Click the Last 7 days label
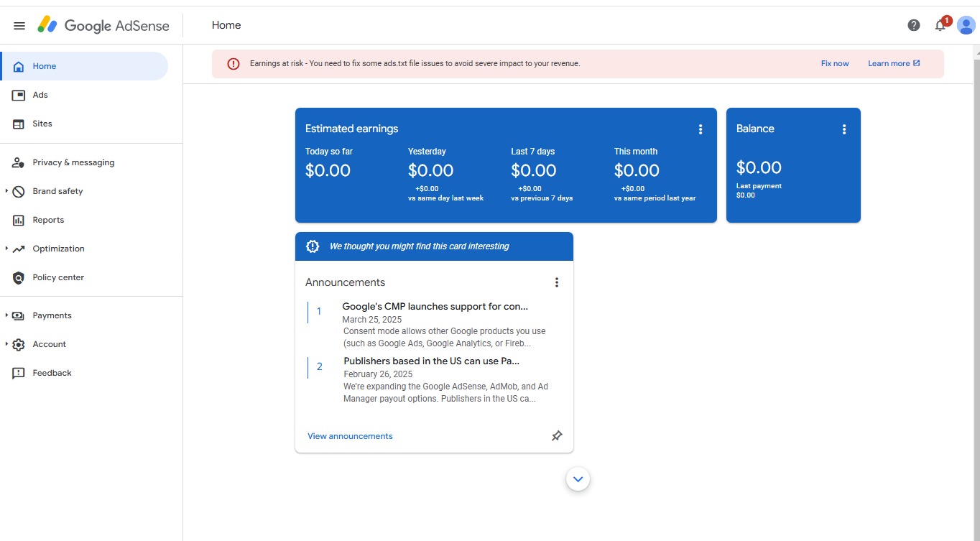The height and width of the screenshot is (541, 980). coord(532,152)
